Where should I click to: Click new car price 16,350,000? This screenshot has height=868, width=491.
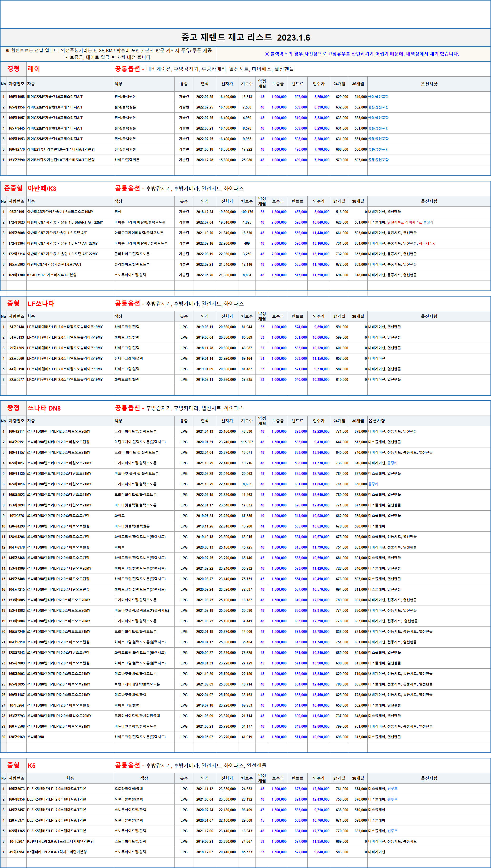pyautogui.click(x=227, y=150)
